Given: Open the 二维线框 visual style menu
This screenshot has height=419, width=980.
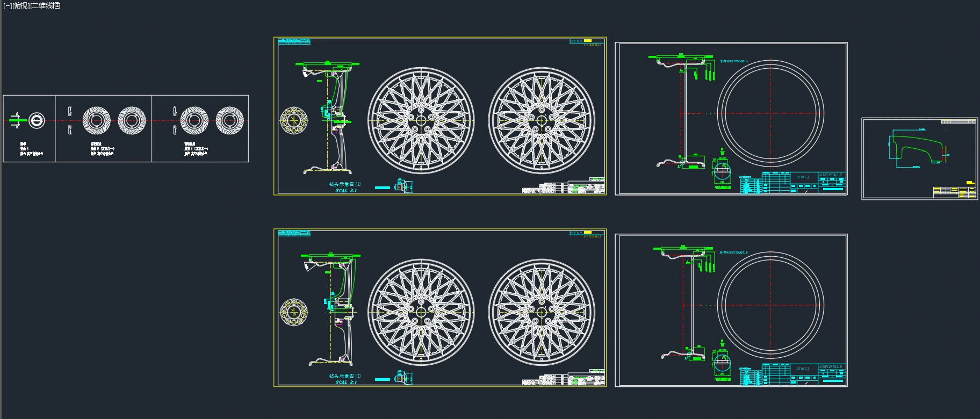Looking at the screenshot, I should click(45, 5).
